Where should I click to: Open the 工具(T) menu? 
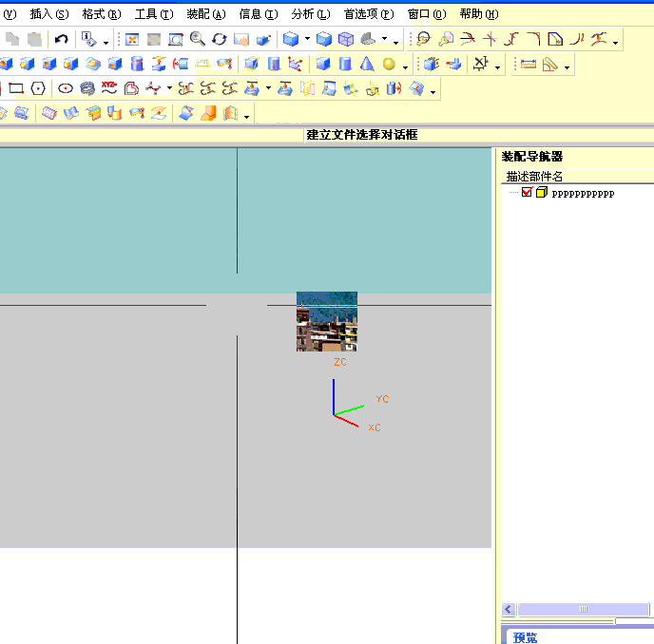click(x=154, y=14)
